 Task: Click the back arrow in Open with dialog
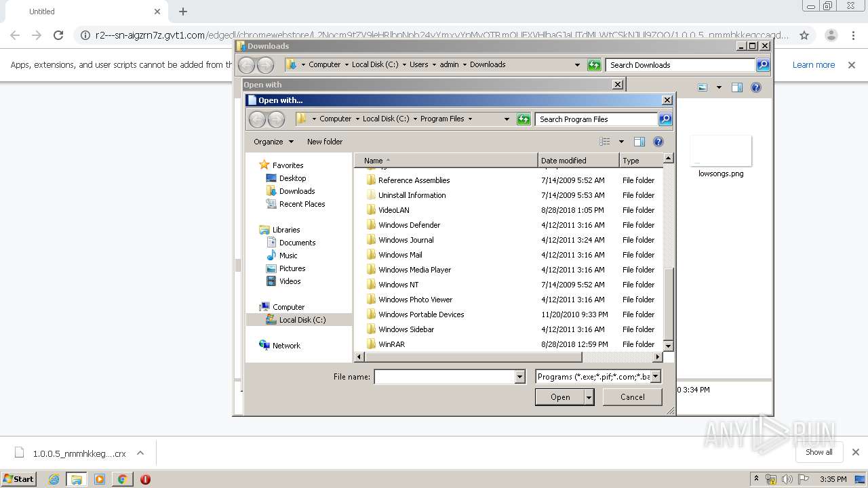257,119
